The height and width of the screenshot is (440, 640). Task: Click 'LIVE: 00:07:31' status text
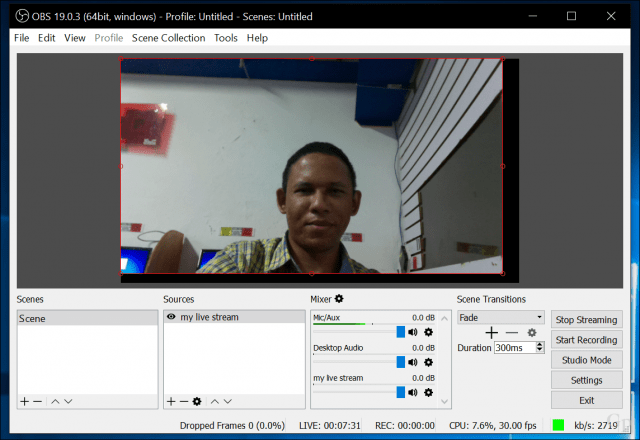coord(330,425)
